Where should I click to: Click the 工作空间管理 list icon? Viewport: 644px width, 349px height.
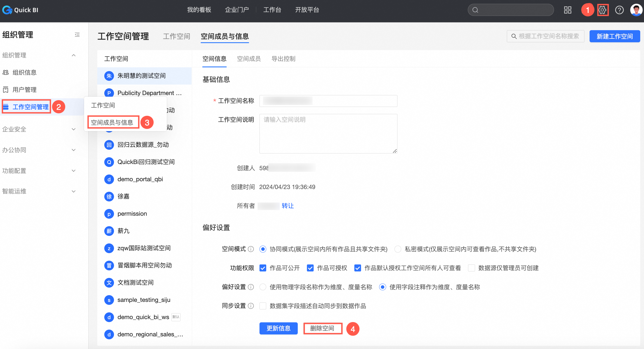6,107
